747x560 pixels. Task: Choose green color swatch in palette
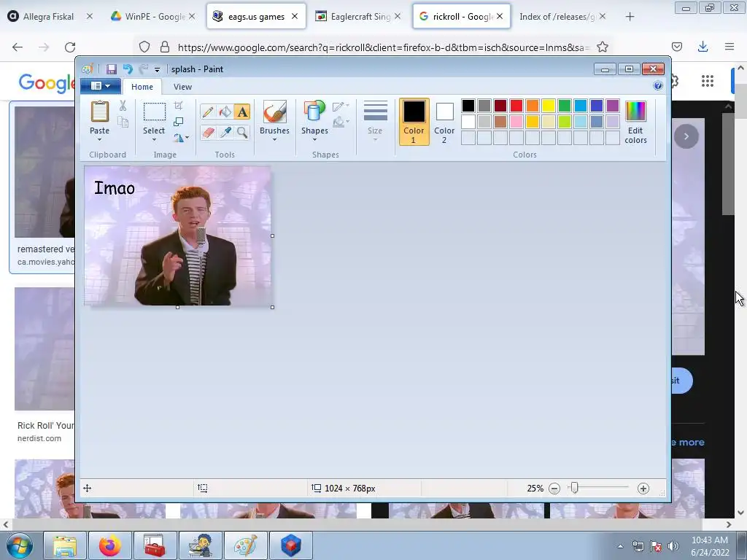[565, 106]
